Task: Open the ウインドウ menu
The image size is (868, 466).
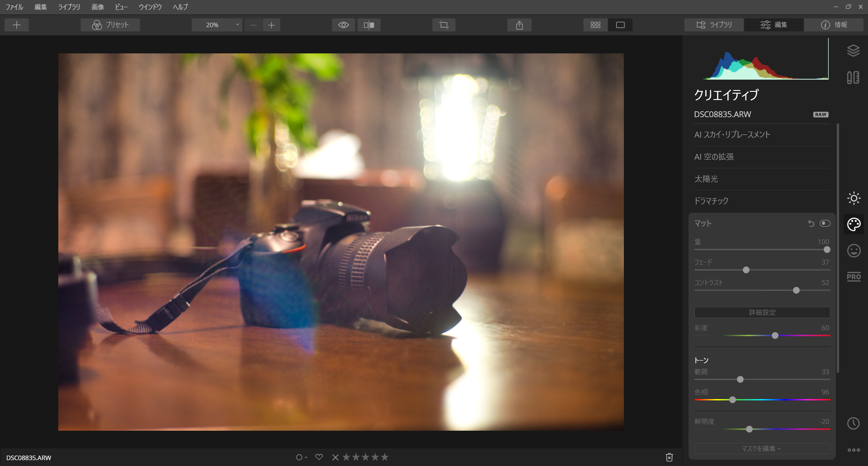Action: pyautogui.click(x=150, y=7)
